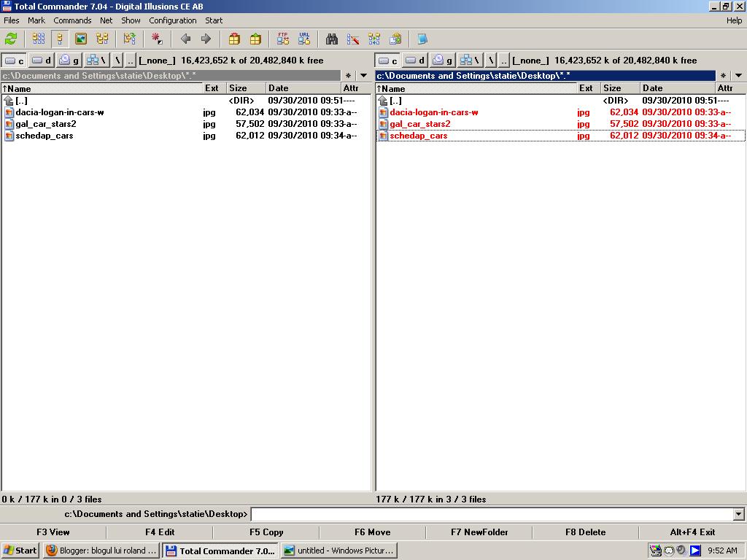Switch to Blogger Firefox taskbar window
747x560 pixels.
click(x=101, y=551)
